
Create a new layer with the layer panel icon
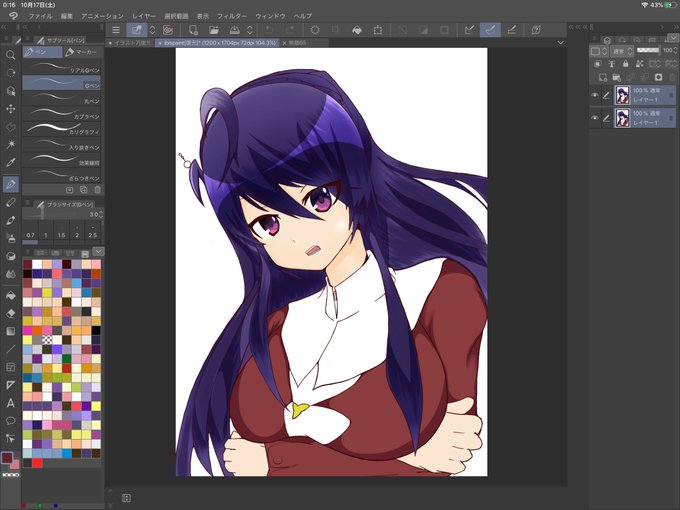[x=602, y=77]
